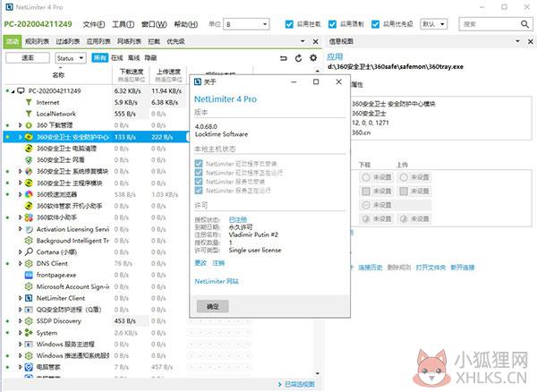Viewport: 537px width, 392px height.
Task: Switch to the 网络列表 tab
Action: pyautogui.click(x=129, y=41)
